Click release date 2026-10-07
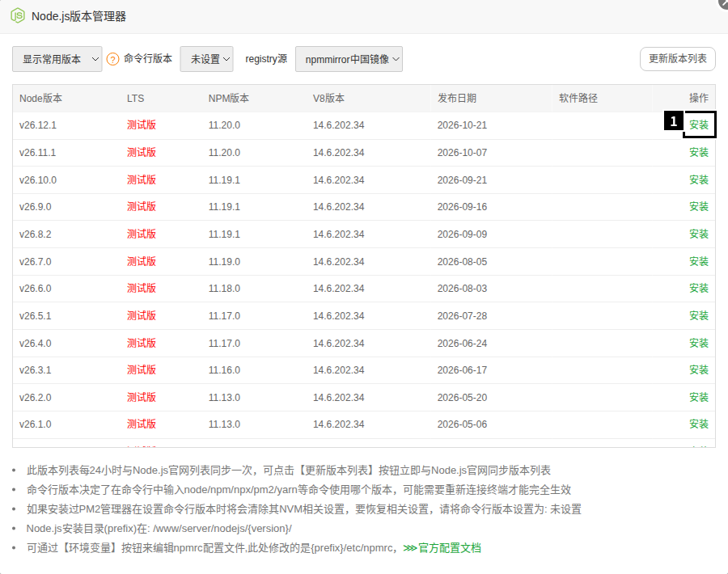 click(x=462, y=153)
